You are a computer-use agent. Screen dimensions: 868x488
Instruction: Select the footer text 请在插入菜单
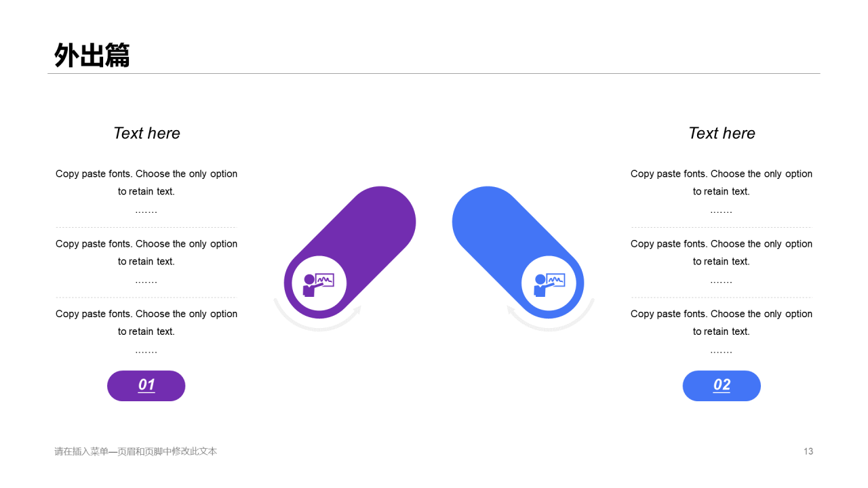tap(136, 451)
